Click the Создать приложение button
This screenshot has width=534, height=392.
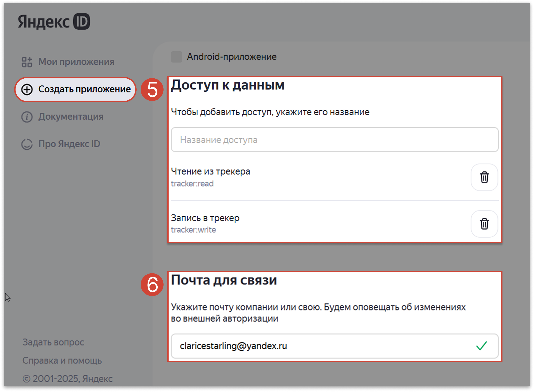pyautogui.click(x=75, y=89)
